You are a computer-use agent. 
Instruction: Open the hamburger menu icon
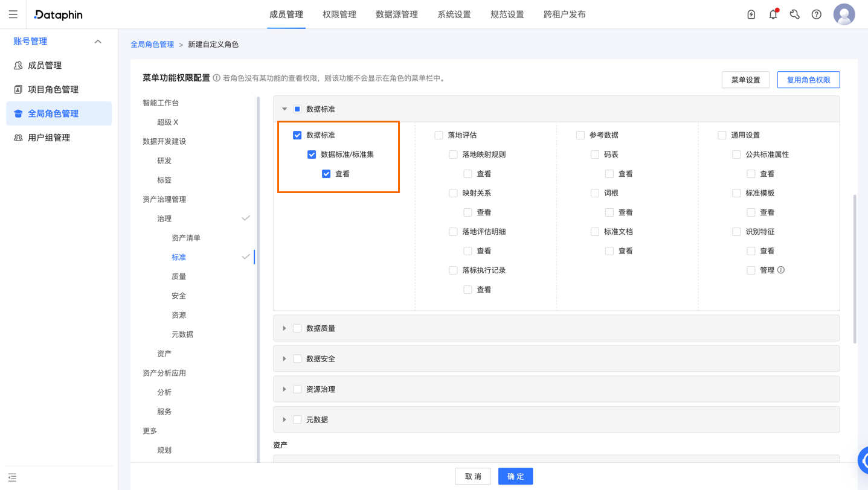[13, 14]
